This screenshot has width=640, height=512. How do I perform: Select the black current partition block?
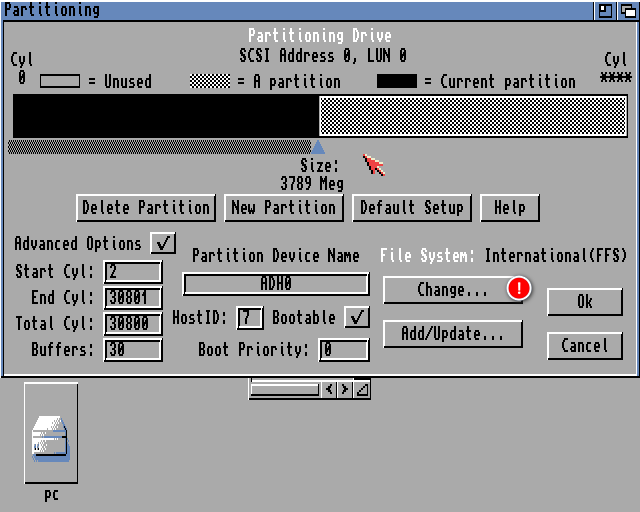[x=165, y=116]
